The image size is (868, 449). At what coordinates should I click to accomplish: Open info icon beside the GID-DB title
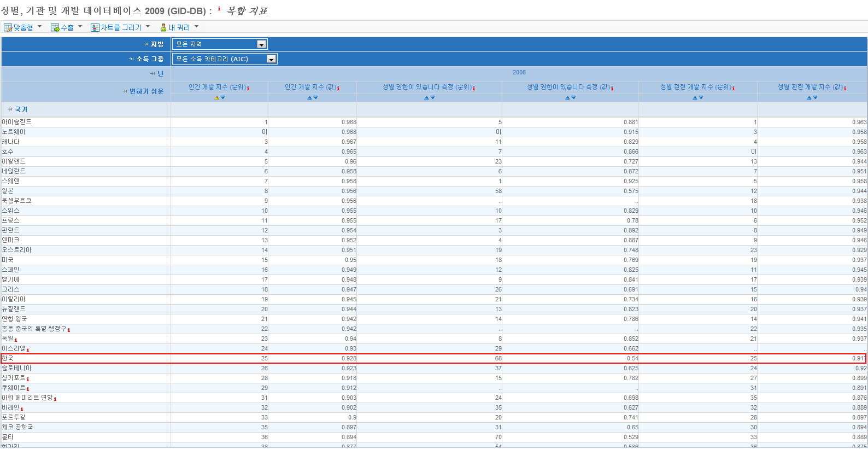point(219,8)
